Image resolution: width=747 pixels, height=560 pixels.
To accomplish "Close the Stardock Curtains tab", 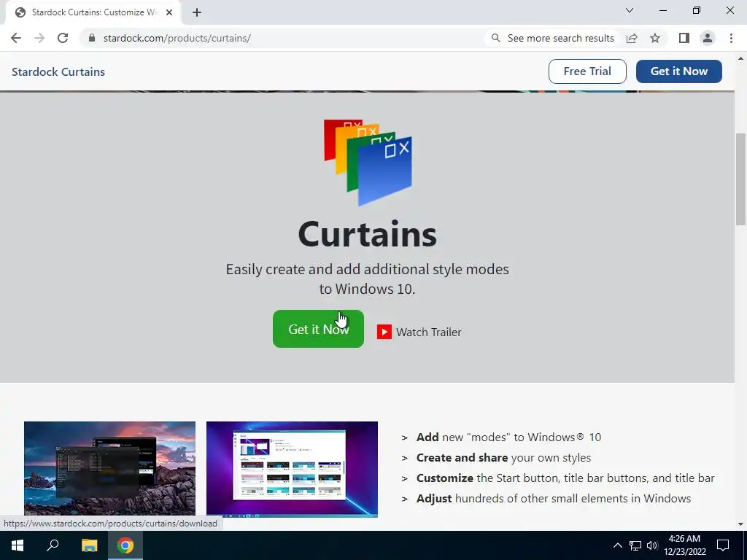I will click(x=169, y=12).
